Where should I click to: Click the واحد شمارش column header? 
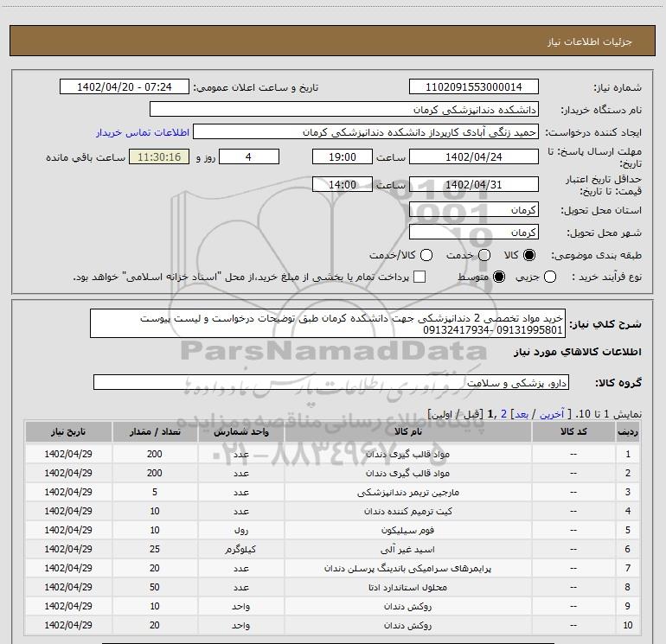tap(240, 431)
